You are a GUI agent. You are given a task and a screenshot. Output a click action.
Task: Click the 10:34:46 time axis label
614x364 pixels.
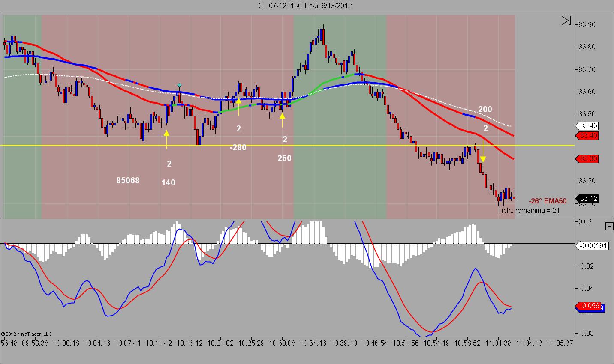click(x=313, y=343)
